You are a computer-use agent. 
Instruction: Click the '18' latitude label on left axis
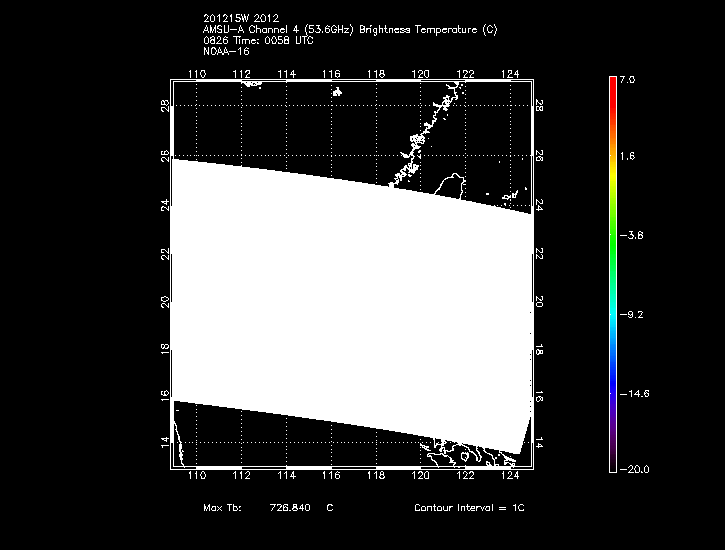(165, 349)
